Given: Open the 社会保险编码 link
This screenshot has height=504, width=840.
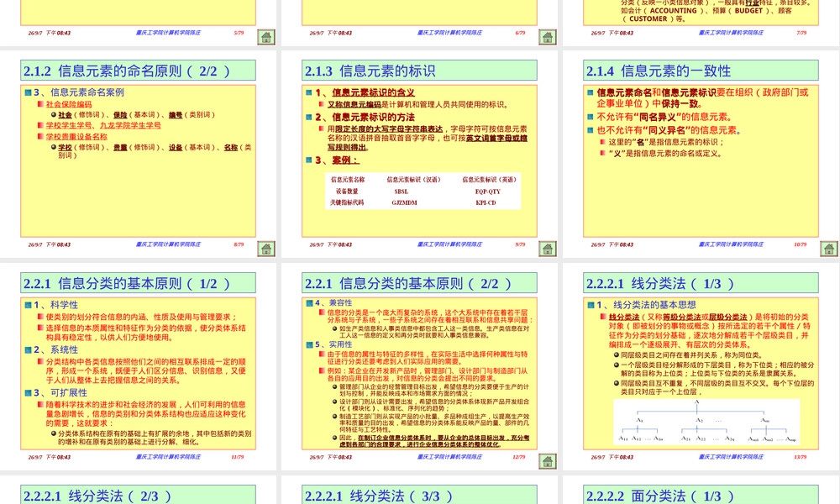Looking at the screenshot, I should (69, 104).
